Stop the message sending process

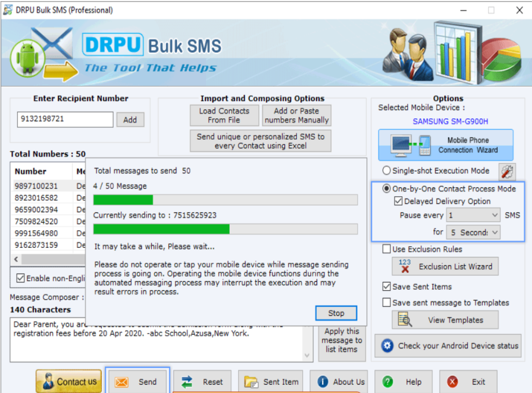pyautogui.click(x=336, y=313)
